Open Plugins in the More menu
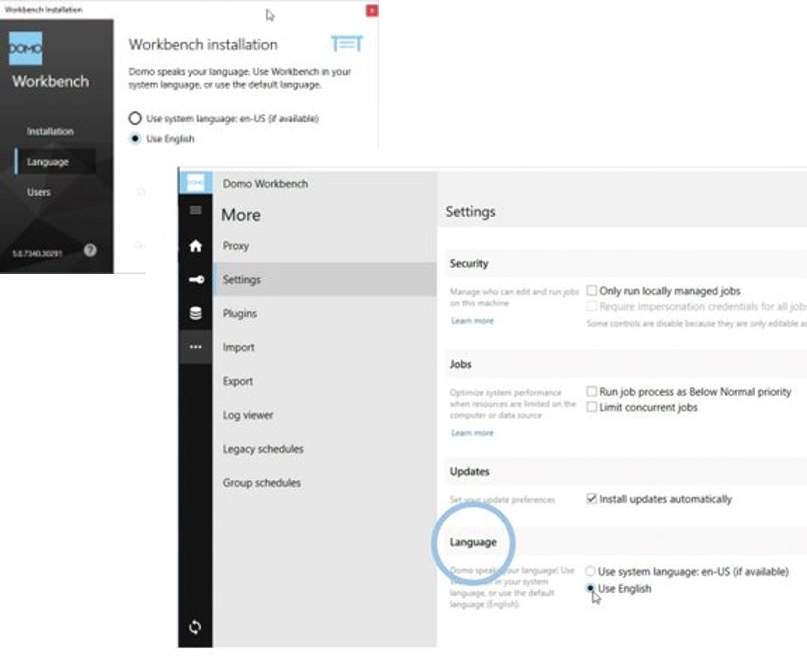807x660 pixels. point(325,314)
